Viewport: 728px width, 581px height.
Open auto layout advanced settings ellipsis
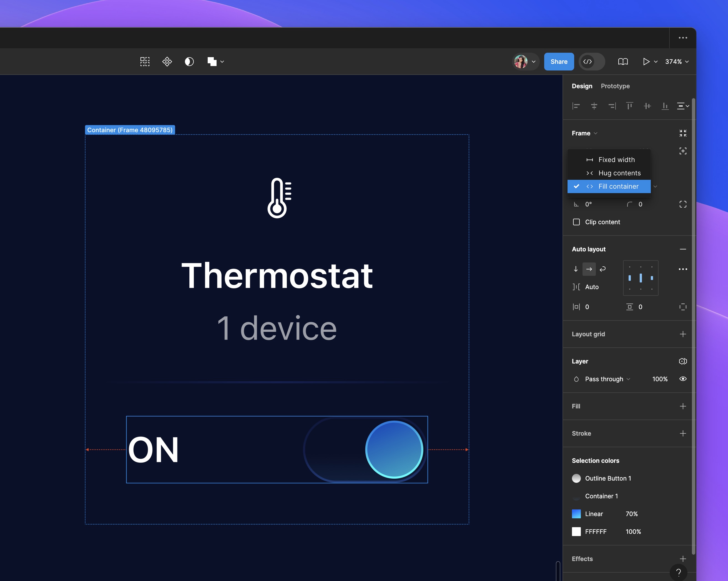point(683,269)
